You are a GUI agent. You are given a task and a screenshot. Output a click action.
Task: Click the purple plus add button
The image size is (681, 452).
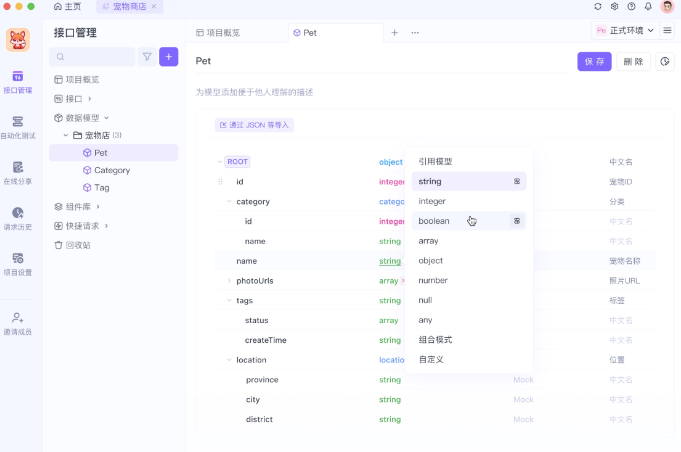(x=169, y=57)
